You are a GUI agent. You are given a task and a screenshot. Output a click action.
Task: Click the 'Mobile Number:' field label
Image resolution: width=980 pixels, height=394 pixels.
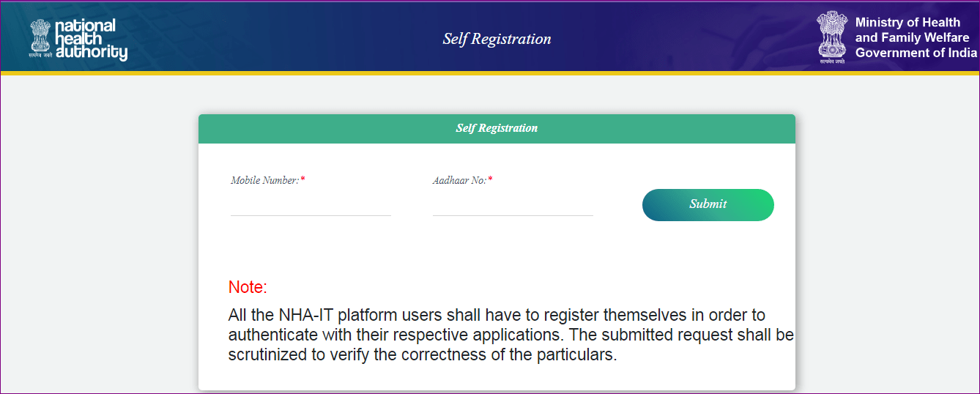point(264,180)
